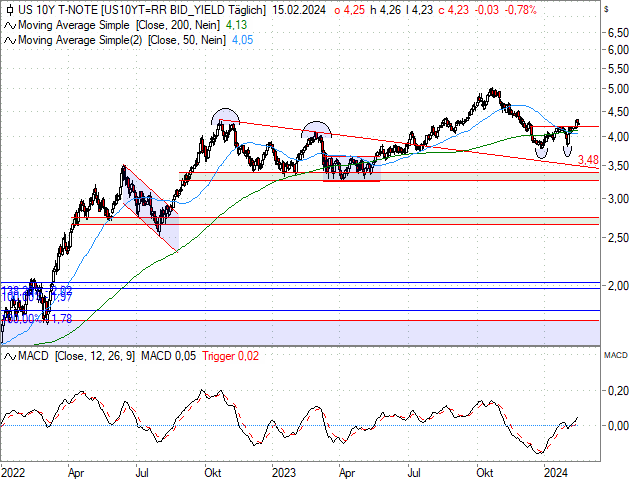Click the 5,50 price axis label

tap(618, 69)
